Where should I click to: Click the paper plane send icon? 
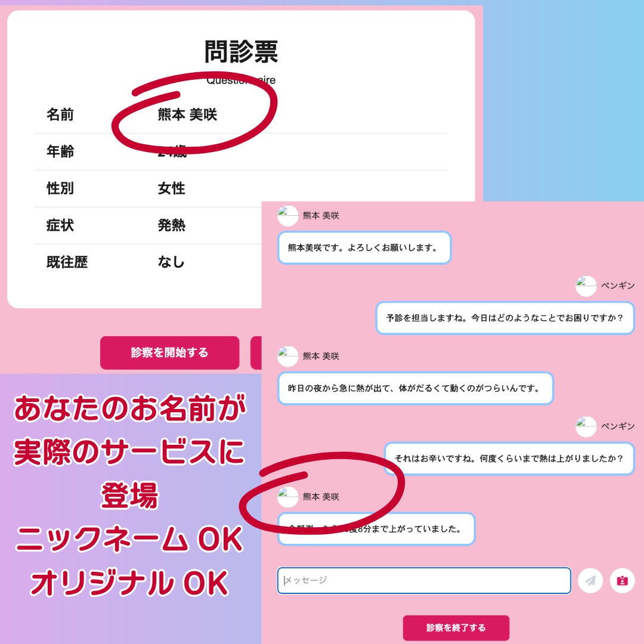pyautogui.click(x=590, y=580)
